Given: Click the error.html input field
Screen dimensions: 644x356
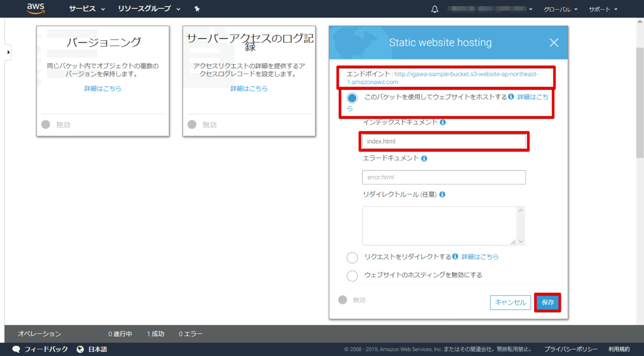Looking at the screenshot, I should click(x=444, y=177).
